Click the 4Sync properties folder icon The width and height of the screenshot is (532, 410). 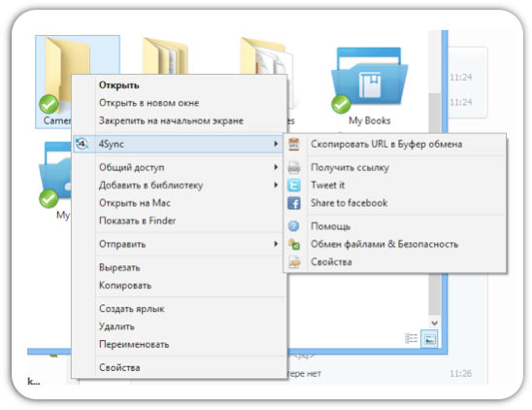(x=294, y=262)
